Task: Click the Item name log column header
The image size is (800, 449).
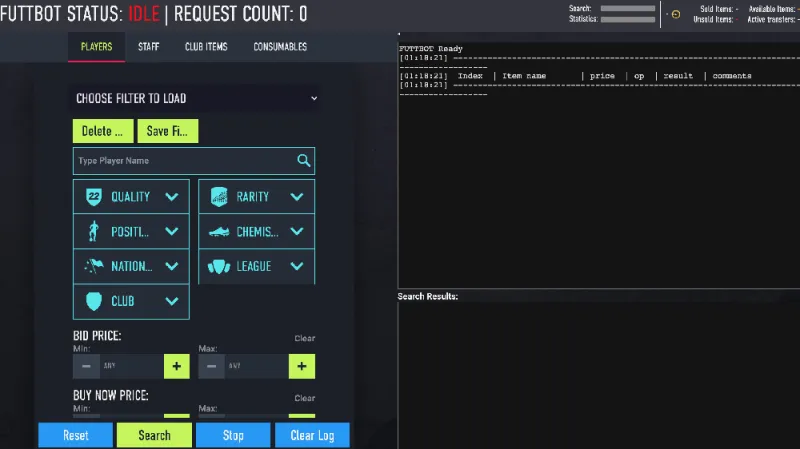Action: pyautogui.click(x=524, y=76)
